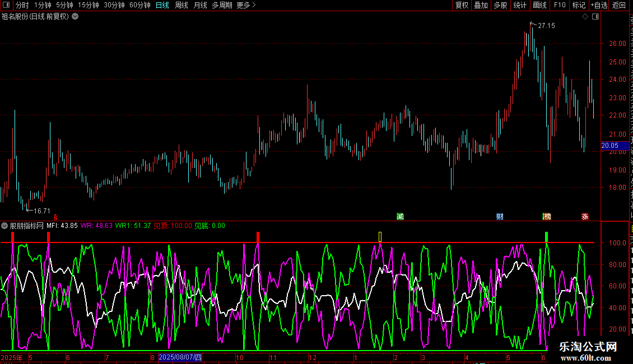Click the WR1: 51.37 indicator value

coord(133,226)
